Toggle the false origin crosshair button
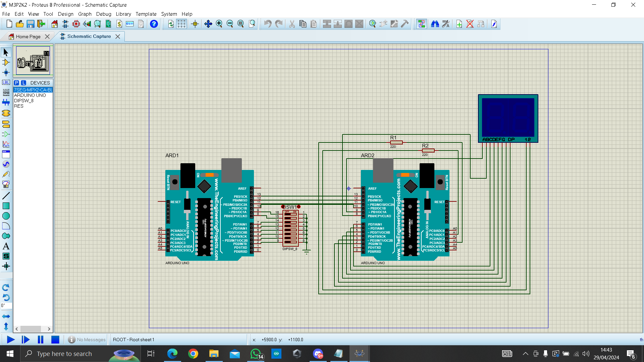 tap(195, 24)
